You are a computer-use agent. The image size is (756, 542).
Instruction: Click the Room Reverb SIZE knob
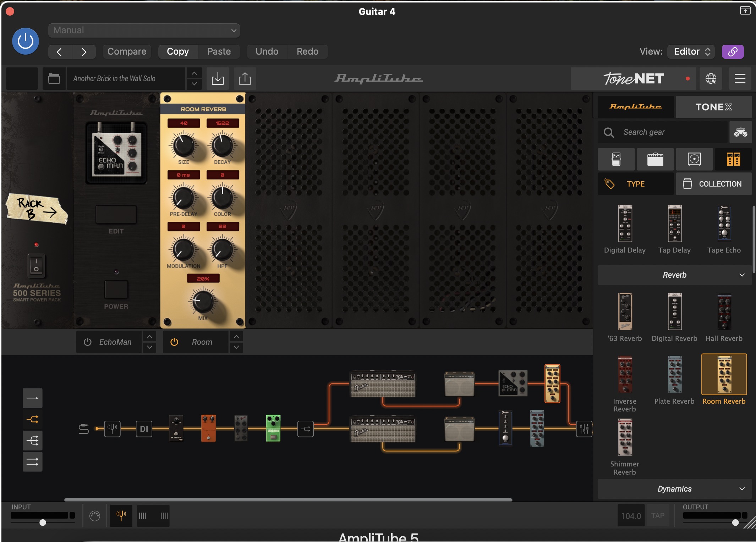click(x=183, y=145)
